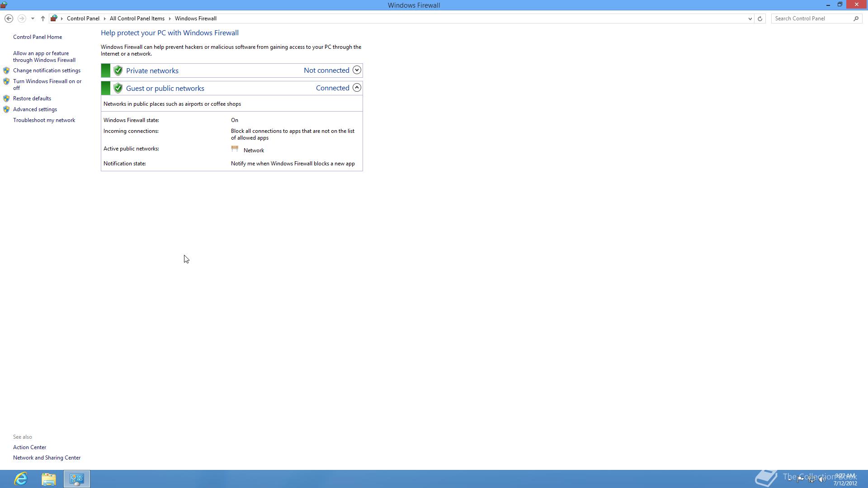This screenshot has height=488, width=868.
Task: Open the taskbar clock and date
Action: (845, 479)
